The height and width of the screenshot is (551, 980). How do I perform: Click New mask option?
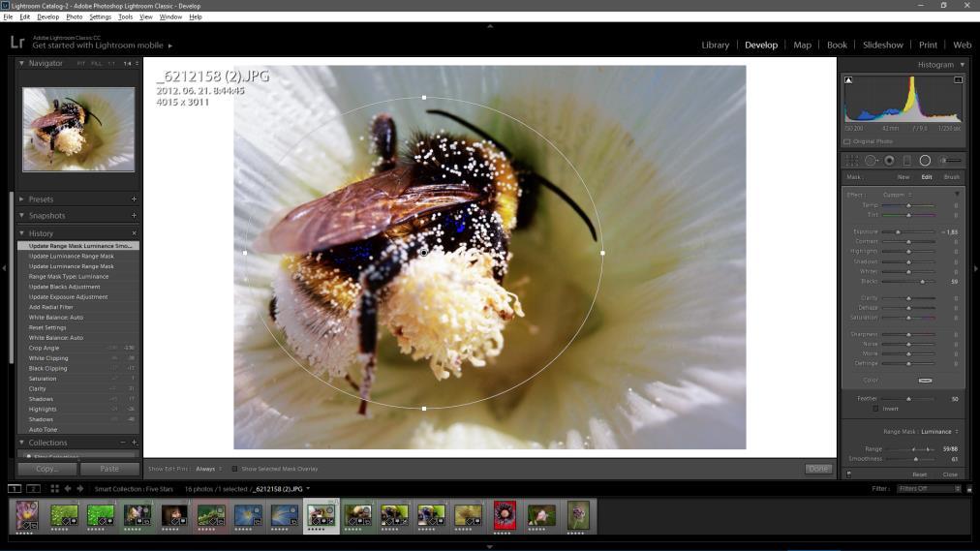(x=903, y=177)
